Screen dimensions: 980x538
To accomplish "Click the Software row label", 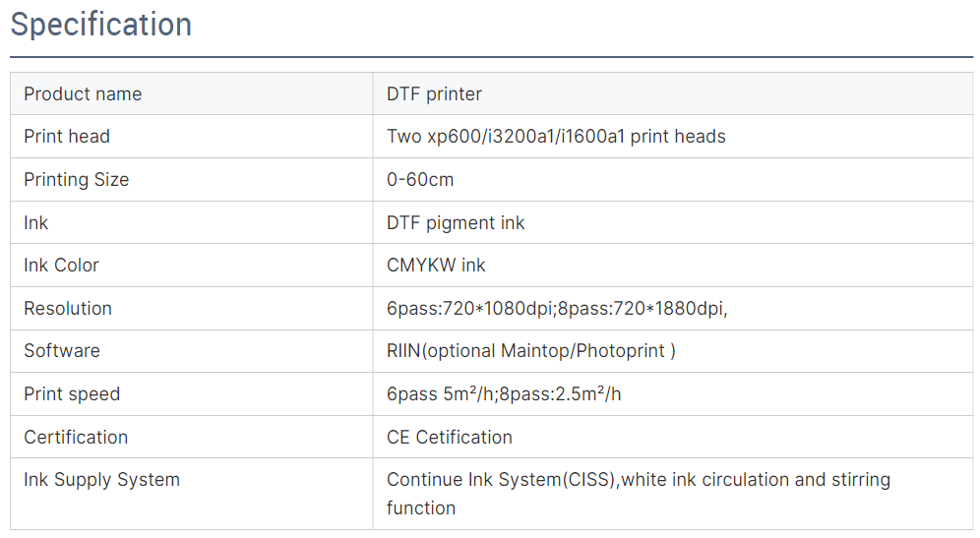I will [x=62, y=351].
